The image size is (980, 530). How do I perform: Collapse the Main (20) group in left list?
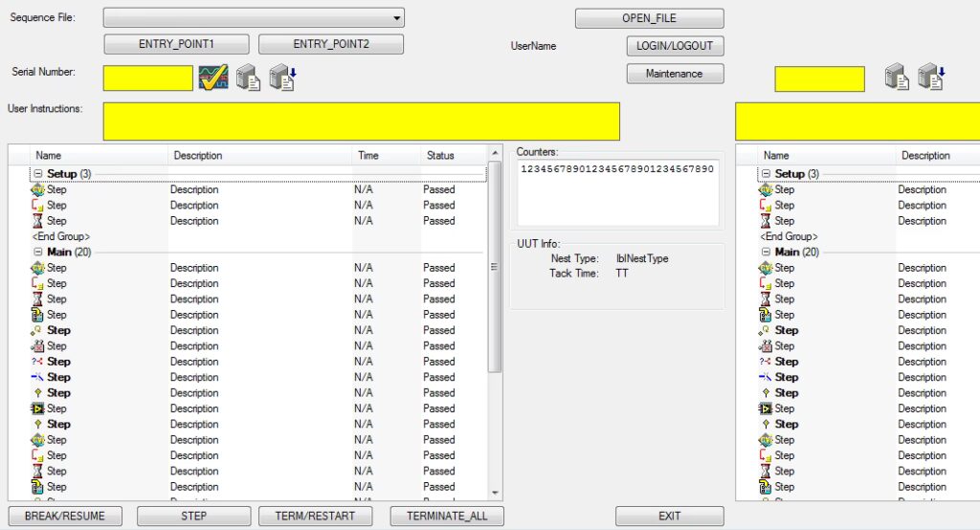(37, 253)
